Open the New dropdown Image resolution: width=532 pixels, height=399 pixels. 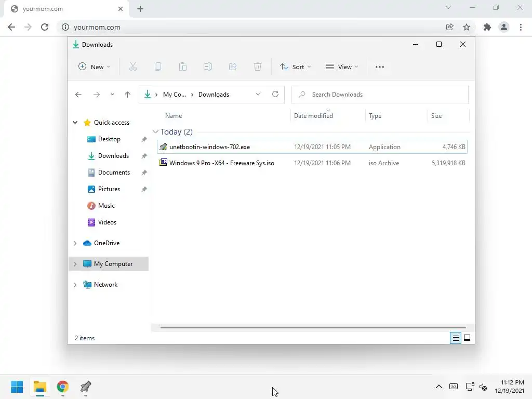click(95, 67)
